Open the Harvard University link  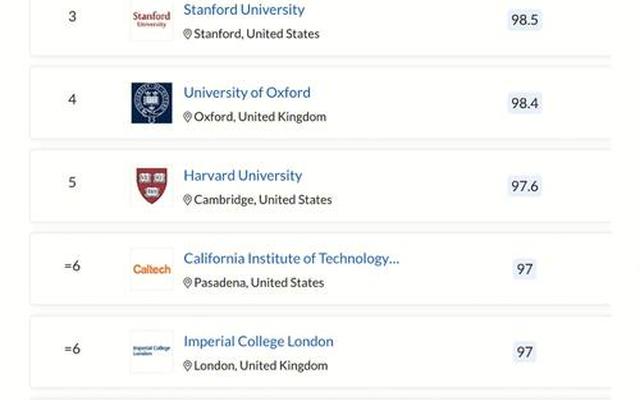coord(243,176)
